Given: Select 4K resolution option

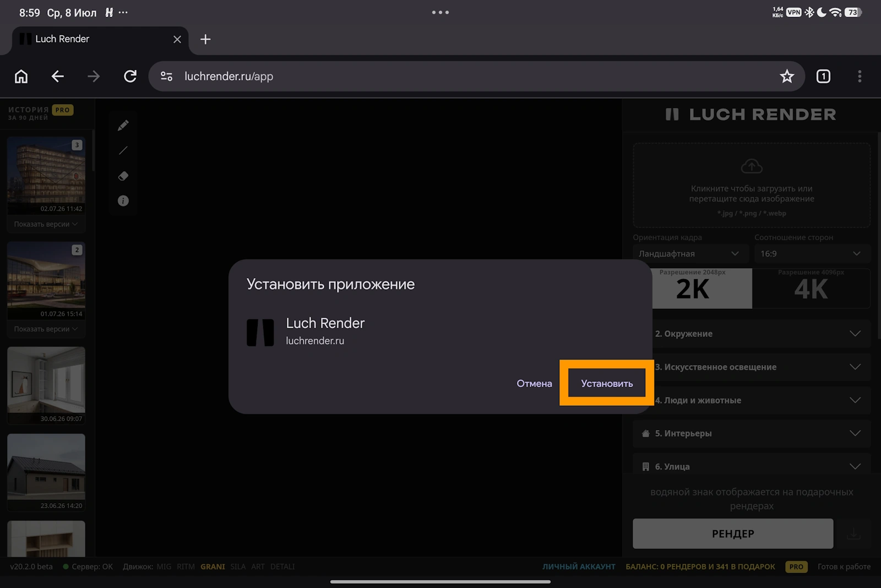Looking at the screenshot, I should coord(811,288).
